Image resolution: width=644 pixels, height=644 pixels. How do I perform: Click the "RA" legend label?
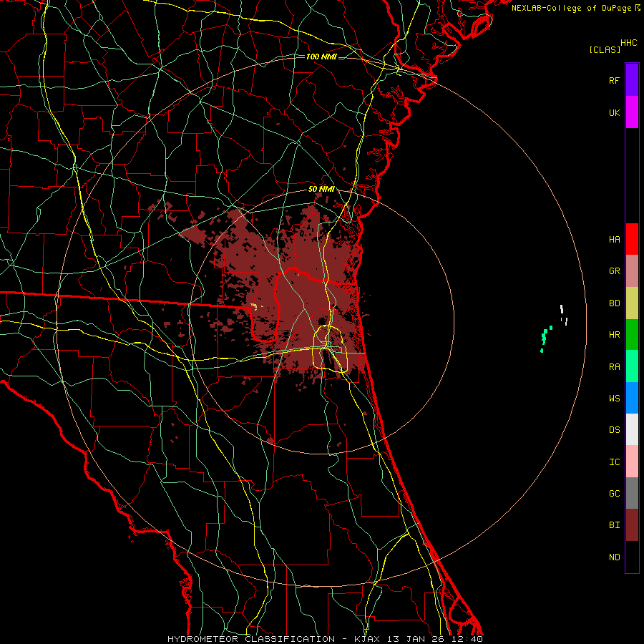point(614,367)
